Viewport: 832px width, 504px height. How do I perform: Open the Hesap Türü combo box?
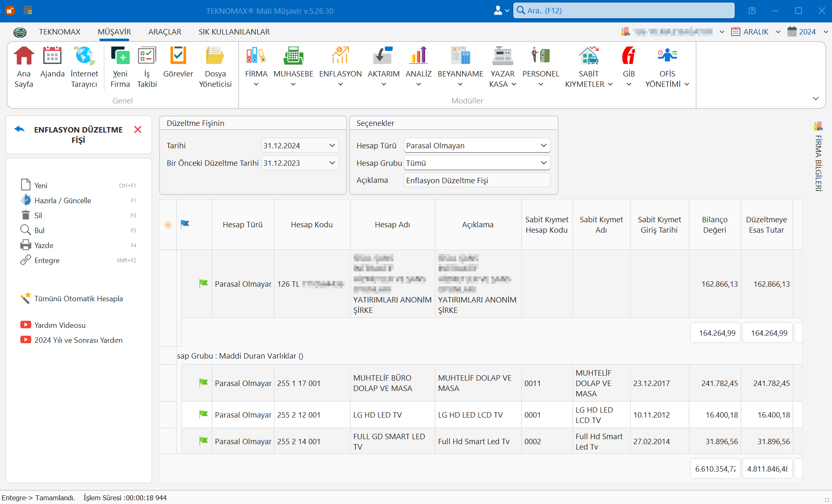[477, 145]
